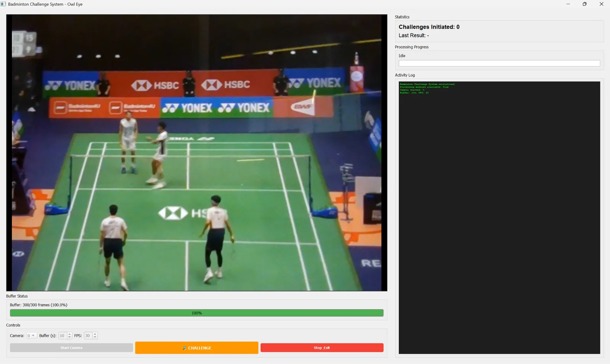Click the 'Camera:' label

[x=17, y=336]
